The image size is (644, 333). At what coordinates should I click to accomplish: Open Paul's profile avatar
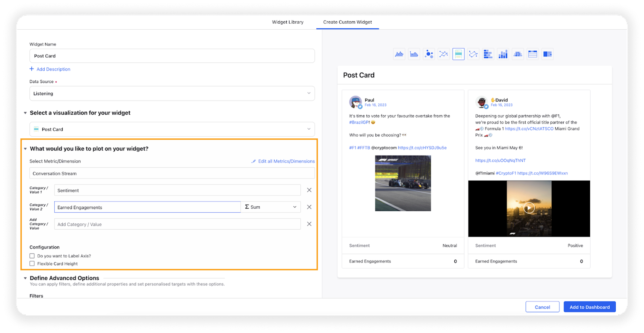(x=355, y=102)
